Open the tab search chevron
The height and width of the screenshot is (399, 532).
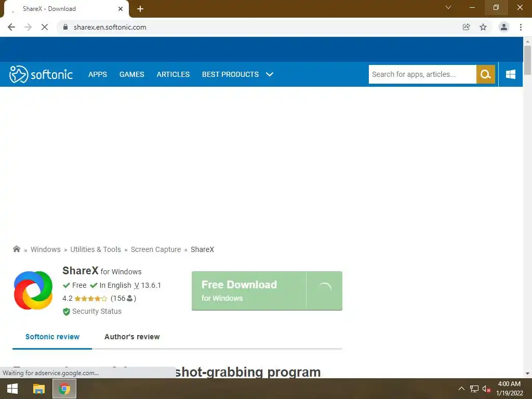pos(448,7)
